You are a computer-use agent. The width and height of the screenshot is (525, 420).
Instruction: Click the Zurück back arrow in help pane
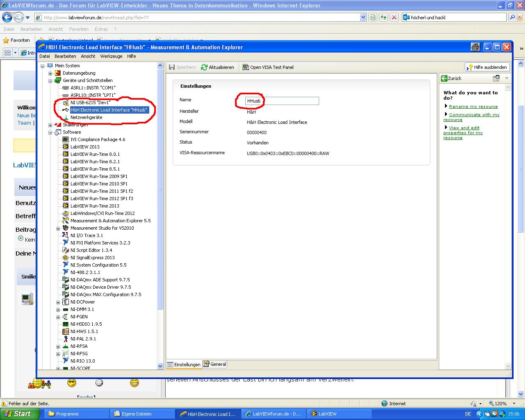[x=444, y=78]
